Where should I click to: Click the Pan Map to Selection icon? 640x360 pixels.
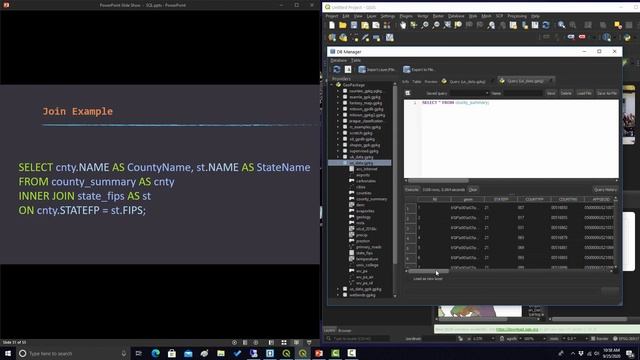(414, 25)
